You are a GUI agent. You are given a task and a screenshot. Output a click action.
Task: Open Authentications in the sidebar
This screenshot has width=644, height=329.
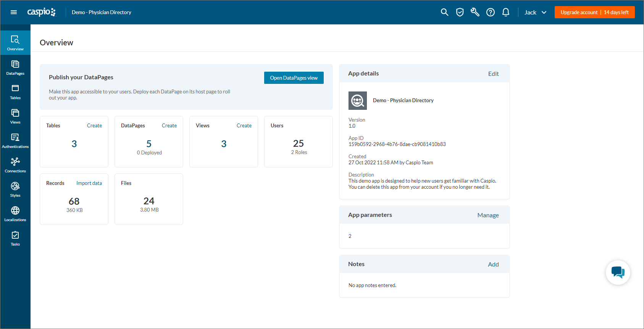tap(15, 141)
